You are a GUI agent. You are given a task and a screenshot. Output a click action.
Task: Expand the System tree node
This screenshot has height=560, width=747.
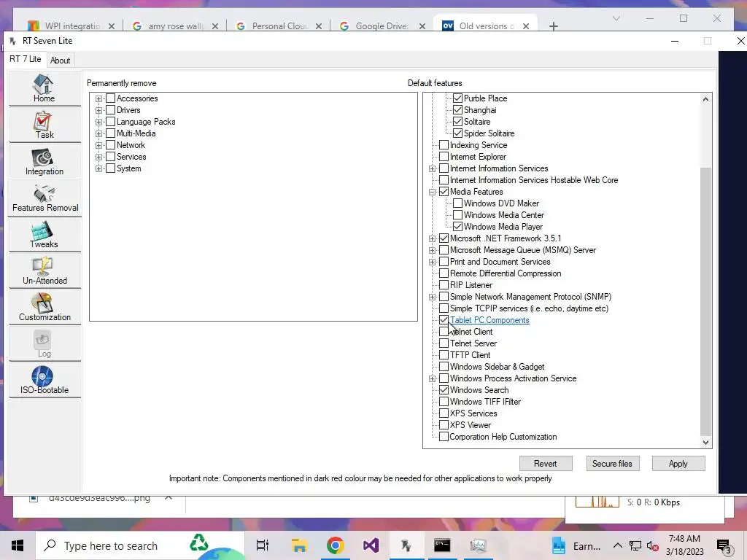pyautogui.click(x=98, y=168)
